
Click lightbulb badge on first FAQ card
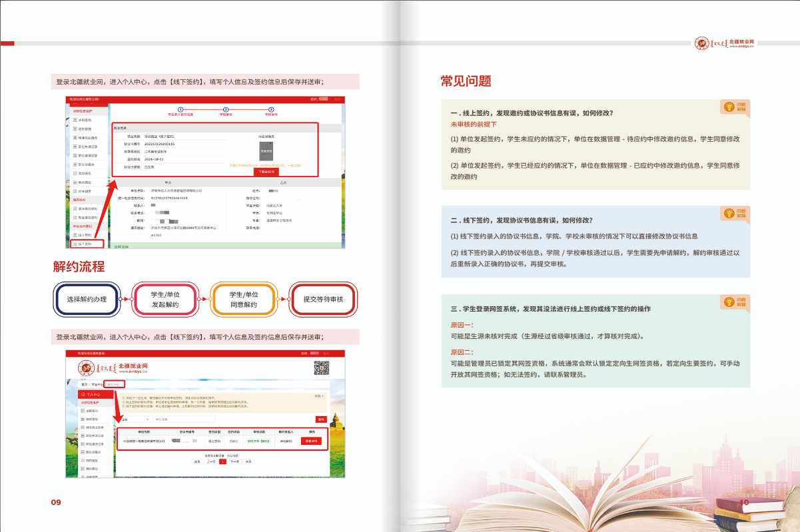(735, 107)
